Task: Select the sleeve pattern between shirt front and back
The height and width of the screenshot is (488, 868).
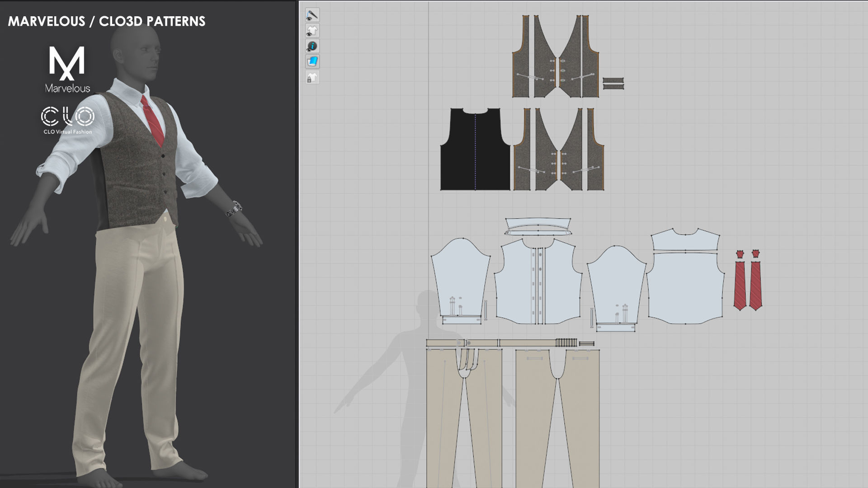Action: [617, 286]
